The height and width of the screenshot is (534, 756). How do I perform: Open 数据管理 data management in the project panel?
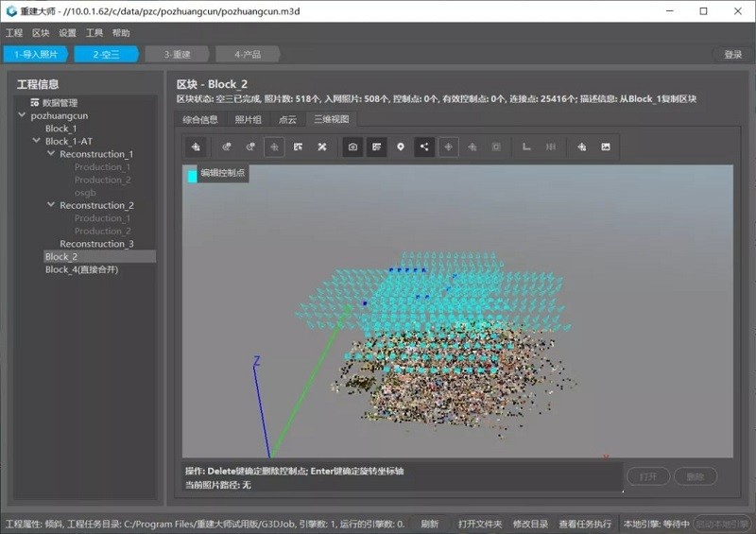point(60,102)
